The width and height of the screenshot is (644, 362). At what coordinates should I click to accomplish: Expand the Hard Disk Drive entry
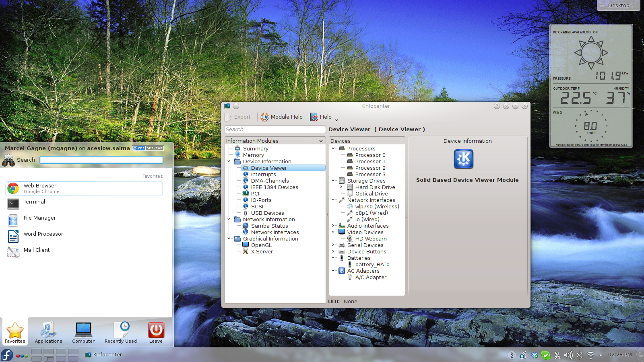(x=341, y=187)
